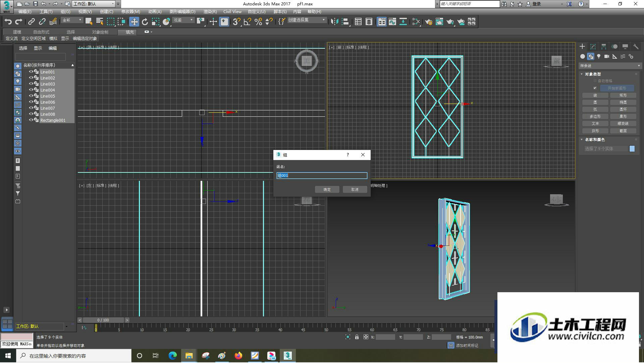Open Curve Editor icon
644x363 pixels.
pyautogui.click(x=392, y=22)
